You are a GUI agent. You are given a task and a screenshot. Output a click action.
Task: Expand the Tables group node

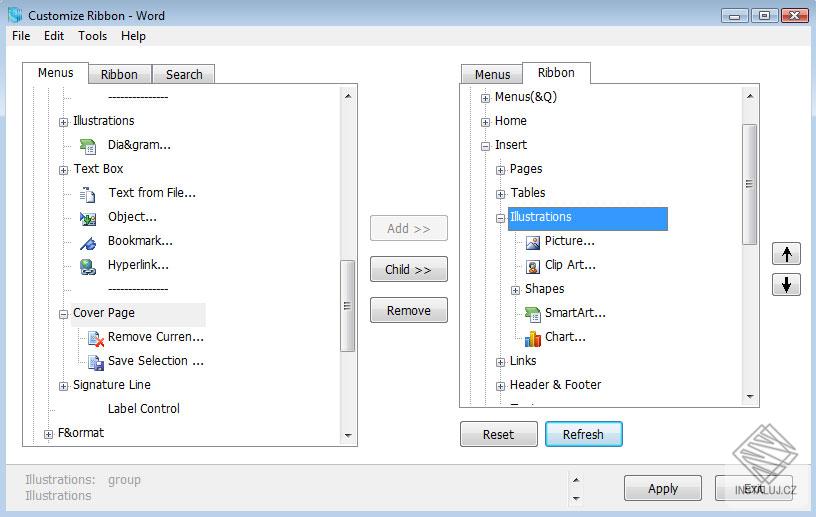501,194
